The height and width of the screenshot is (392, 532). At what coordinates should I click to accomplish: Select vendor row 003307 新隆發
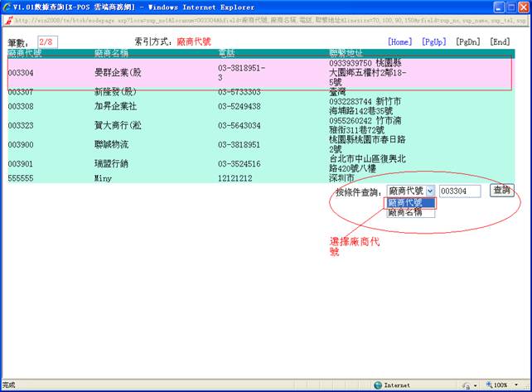[x=166, y=93]
